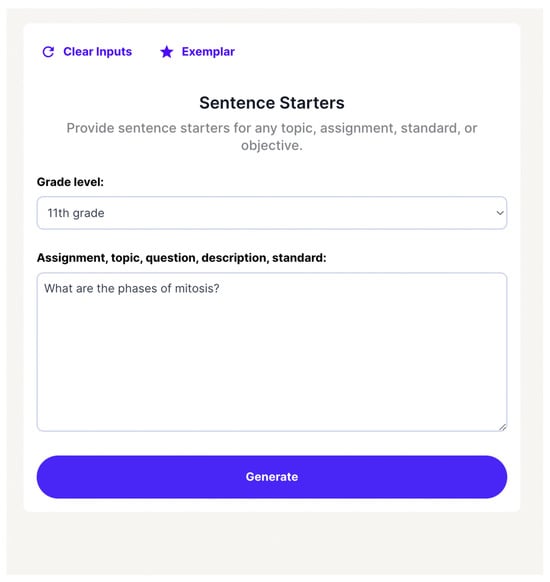
Task: Click the chevron arrow in Grade level field
Action: 500,213
